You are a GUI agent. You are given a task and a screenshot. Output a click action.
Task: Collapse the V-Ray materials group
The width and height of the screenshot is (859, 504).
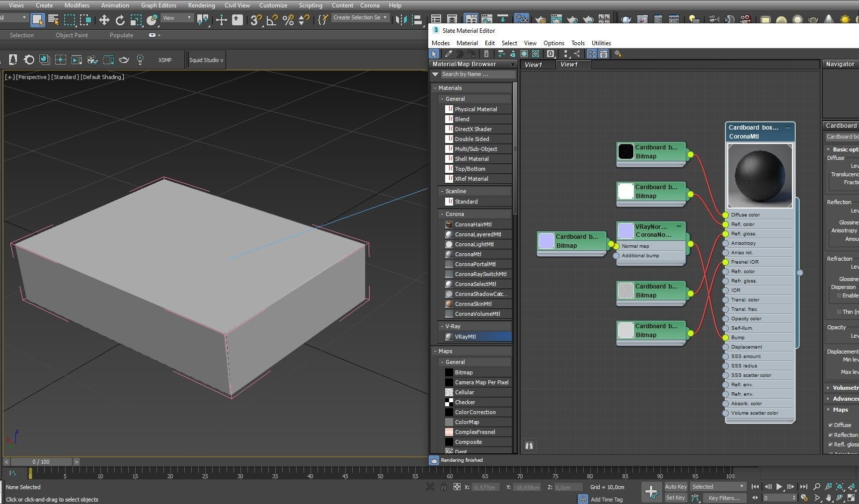click(x=442, y=326)
